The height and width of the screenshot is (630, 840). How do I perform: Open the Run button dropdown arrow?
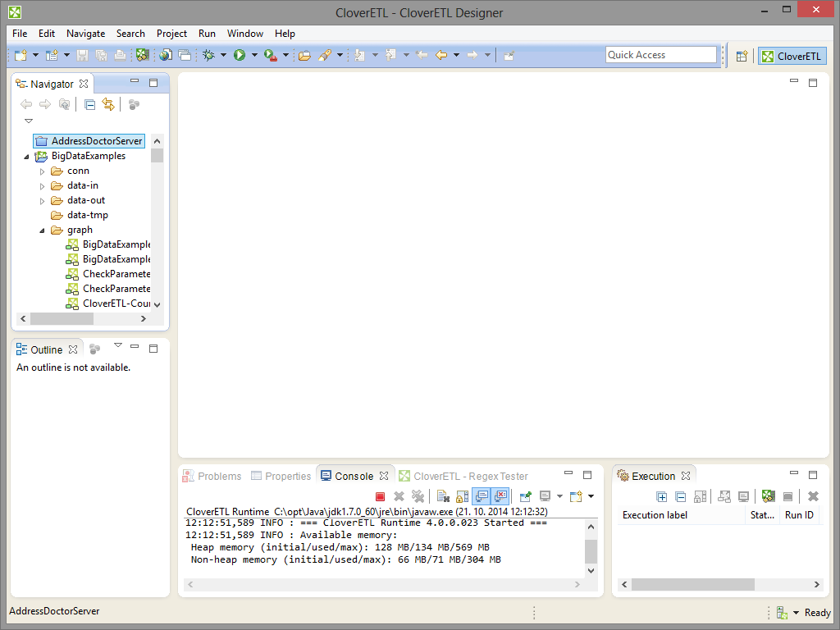[x=254, y=55]
